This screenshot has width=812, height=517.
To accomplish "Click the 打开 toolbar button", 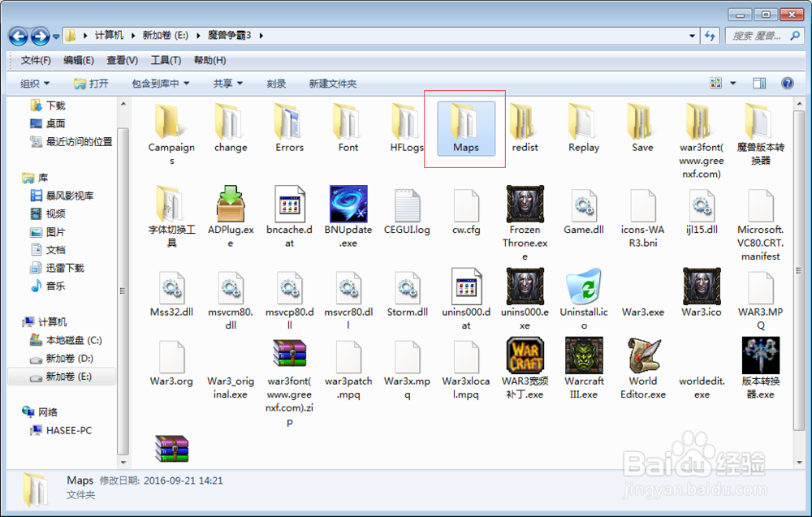I will coord(91,84).
